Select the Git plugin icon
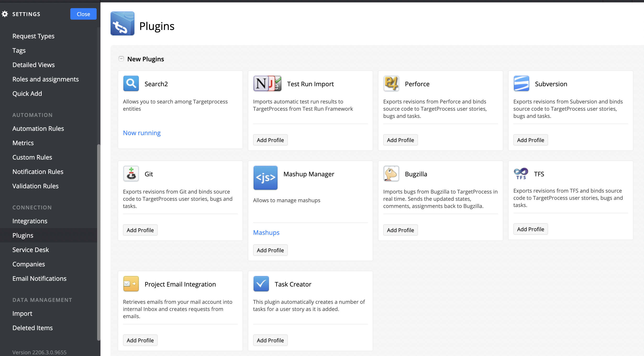 pos(131,173)
